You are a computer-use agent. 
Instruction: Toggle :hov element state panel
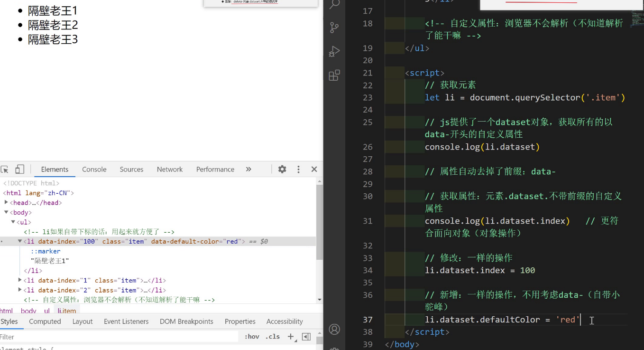[x=252, y=336]
